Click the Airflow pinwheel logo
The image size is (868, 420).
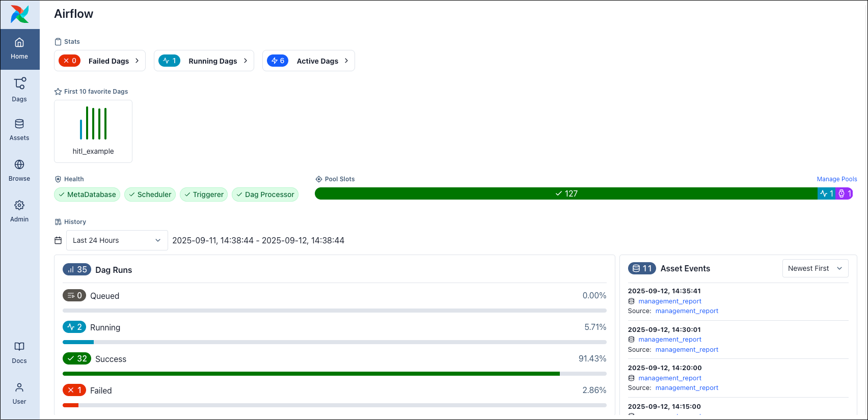point(20,14)
